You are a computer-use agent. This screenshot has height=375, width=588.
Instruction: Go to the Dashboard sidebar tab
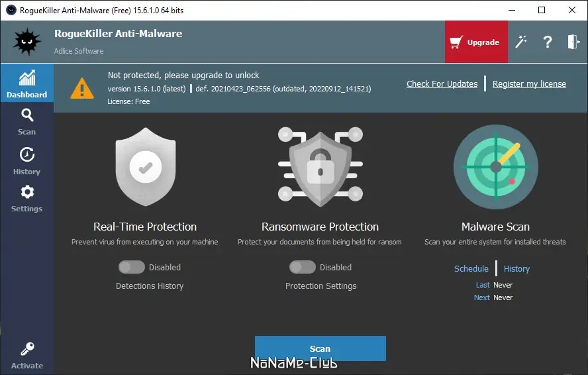pos(26,84)
